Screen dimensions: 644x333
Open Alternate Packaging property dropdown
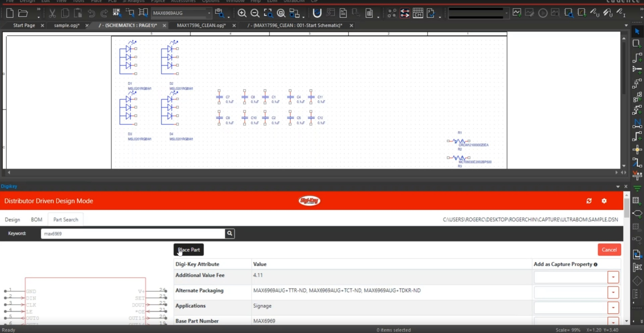pyautogui.click(x=613, y=292)
